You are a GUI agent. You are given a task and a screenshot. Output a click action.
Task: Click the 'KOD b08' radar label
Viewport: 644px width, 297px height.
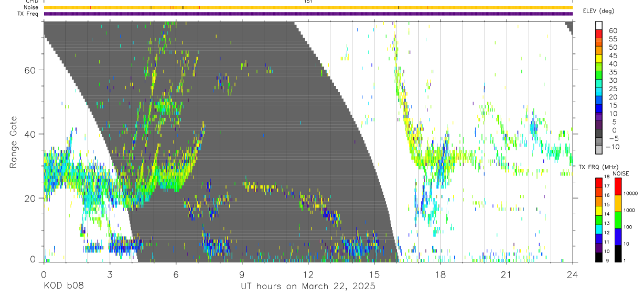coord(63,287)
